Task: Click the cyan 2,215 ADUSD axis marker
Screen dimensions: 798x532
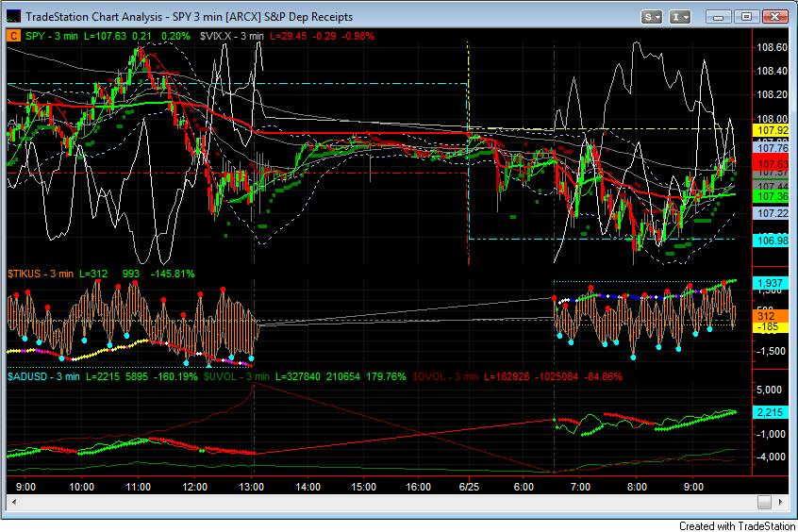Action: [771, 412]
